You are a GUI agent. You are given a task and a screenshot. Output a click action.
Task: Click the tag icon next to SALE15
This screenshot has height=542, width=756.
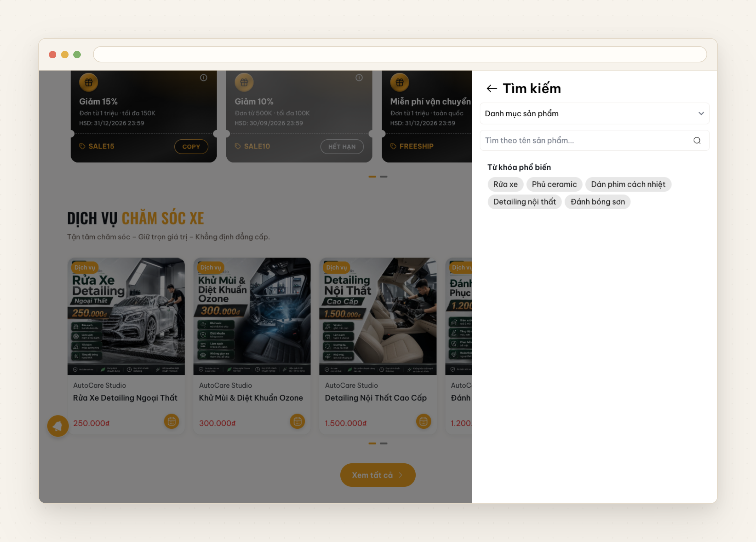pyautogui.click(x=82, y=146)
